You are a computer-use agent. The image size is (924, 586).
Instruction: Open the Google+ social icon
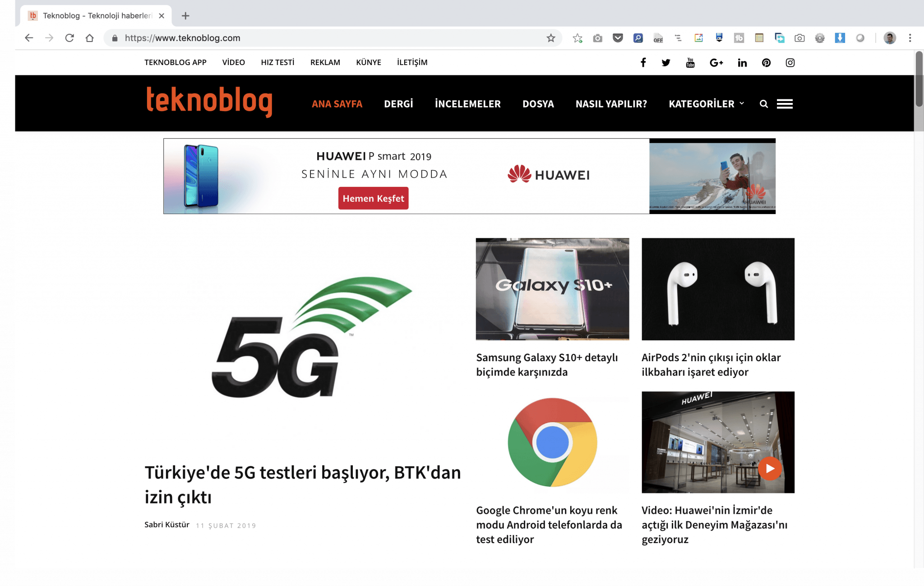click(716, 63)
